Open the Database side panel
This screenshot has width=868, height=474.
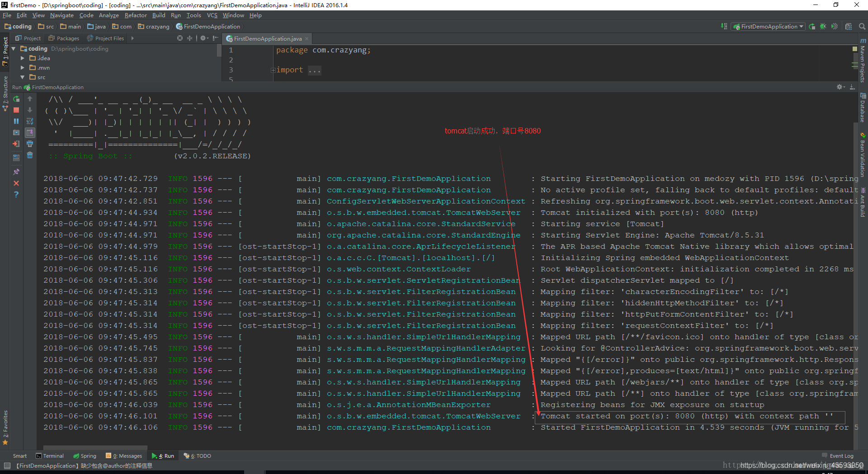[x=863, y=108]
